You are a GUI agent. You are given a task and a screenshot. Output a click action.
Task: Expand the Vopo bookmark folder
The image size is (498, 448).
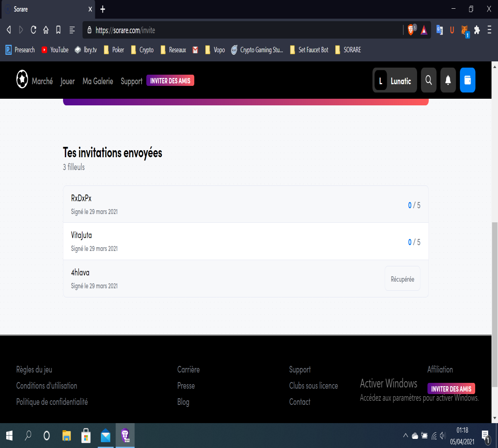[215, 50]
